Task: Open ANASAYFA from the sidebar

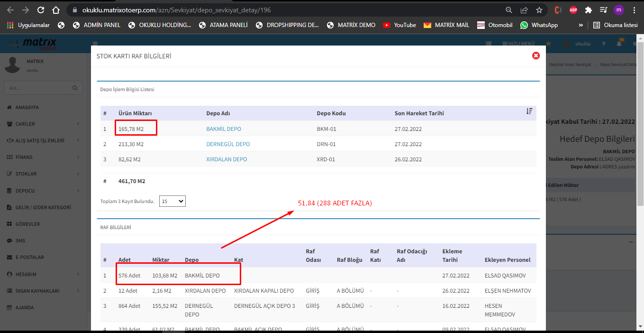Action: [27, 107]
